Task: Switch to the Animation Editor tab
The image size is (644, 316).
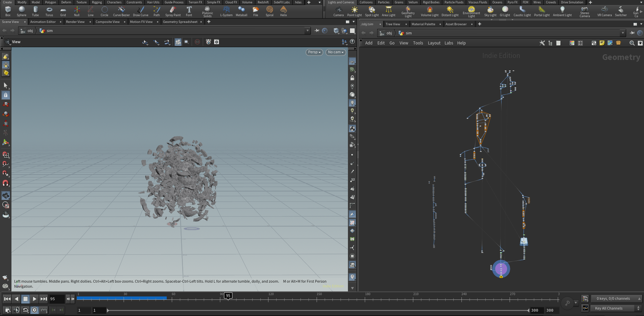Action: click(43, 22)
